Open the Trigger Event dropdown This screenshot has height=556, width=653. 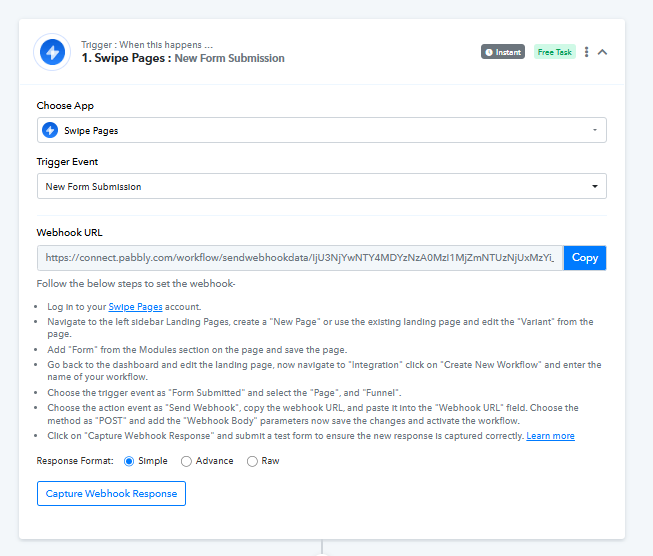click(322, 186)
